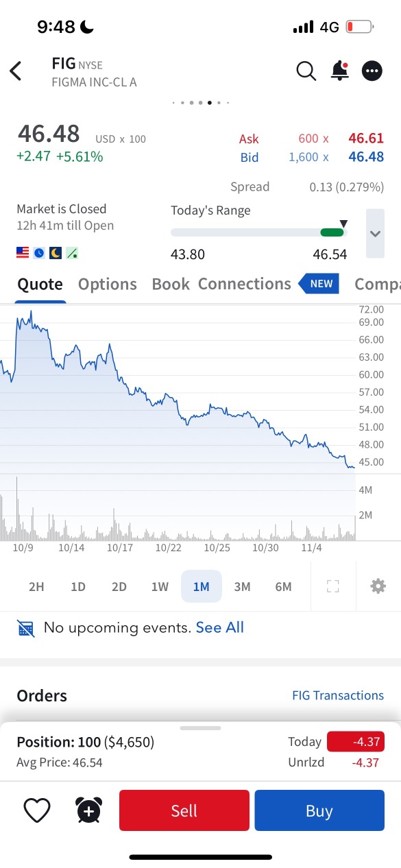Viewport: 401px width, 868px height.
Task: Expand the Position panel grabber
Action: click(200, 729)
